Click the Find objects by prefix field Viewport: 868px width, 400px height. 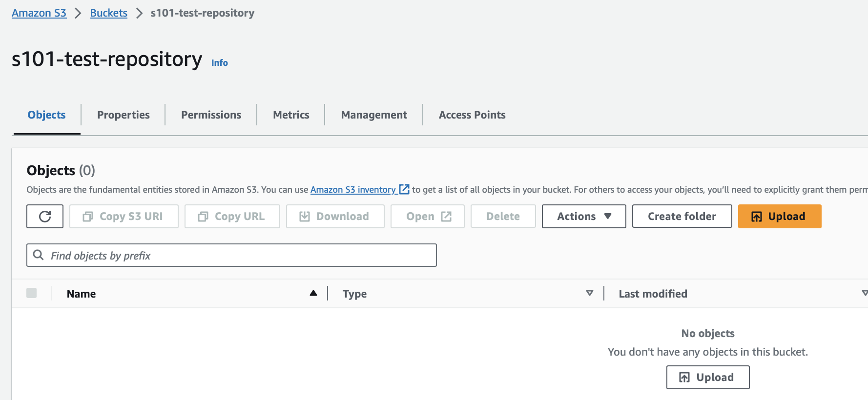pos(231,255)
